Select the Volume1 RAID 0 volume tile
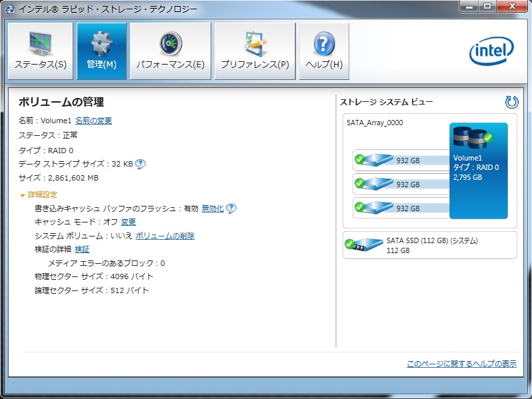The width and height of the screenshot is (532, 399). coord(479,171)
